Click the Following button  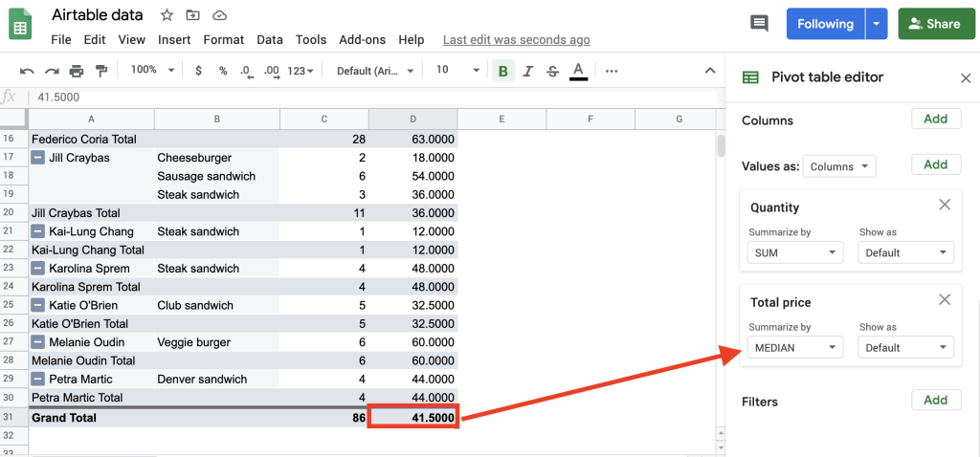(x=826, y=24)
